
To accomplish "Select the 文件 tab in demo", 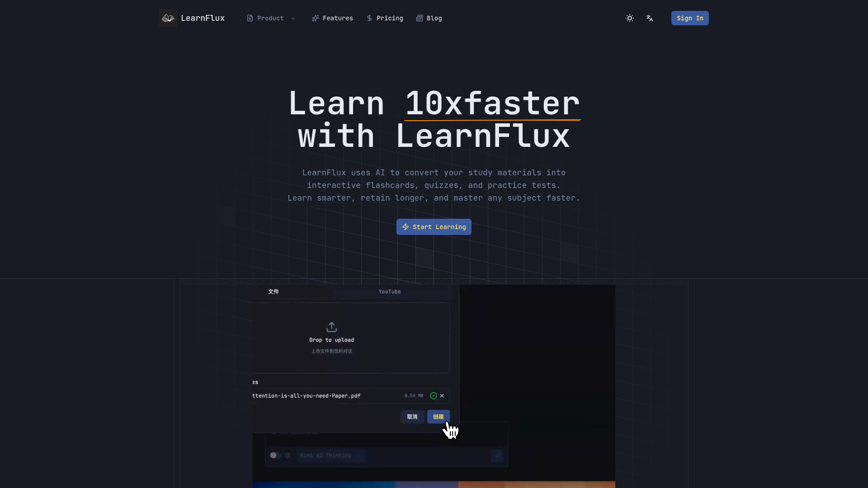I will point(273,292).
